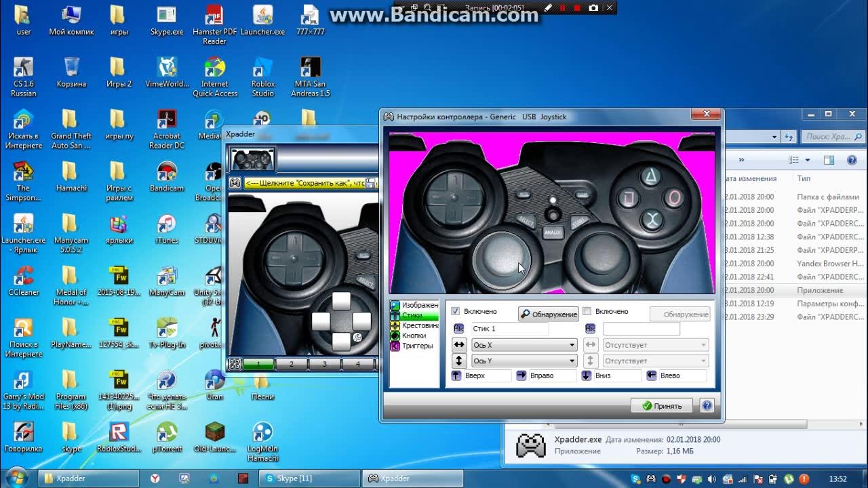Select set 1 in Xpadder

click(258, 364)
